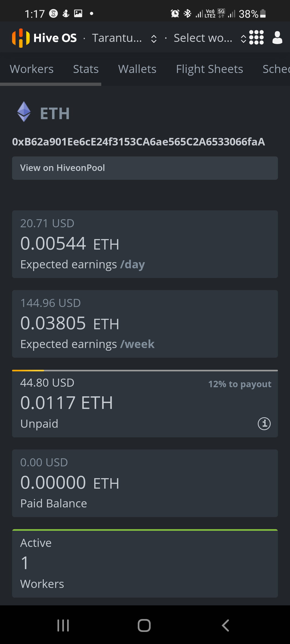Tap the Android back navigation arrow
Screen dimensions: 290x644
[226, 625]
